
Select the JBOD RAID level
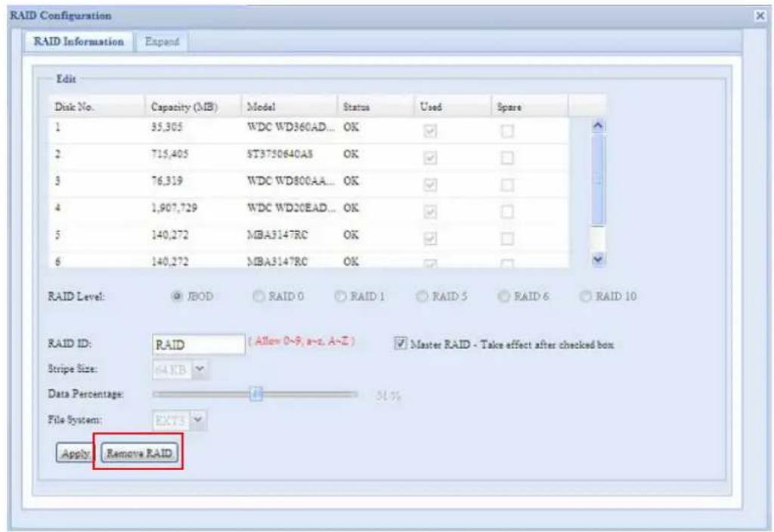pyautogui.click(x=176, y=296)
